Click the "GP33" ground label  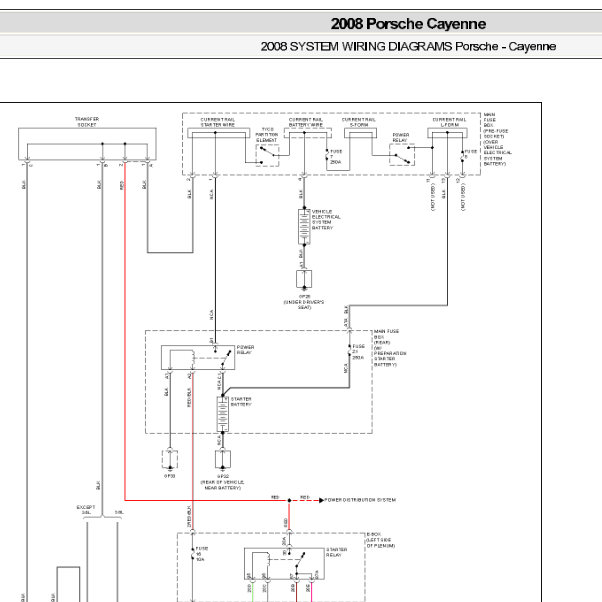coord(169,476)
